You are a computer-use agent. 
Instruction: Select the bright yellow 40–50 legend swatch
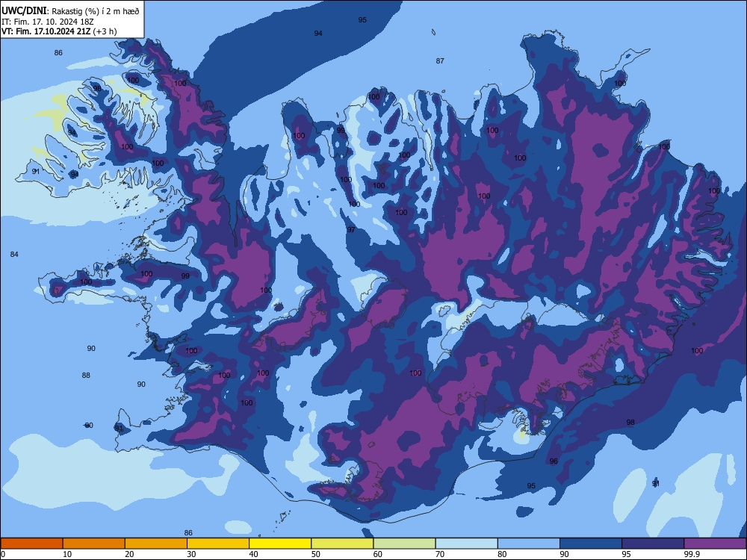click(280, 544)
